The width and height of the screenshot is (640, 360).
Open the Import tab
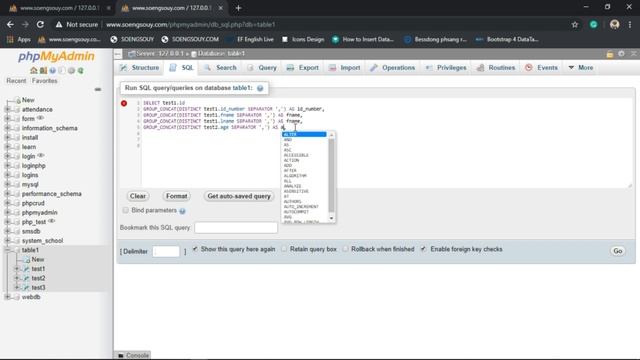(x=344, y=68)
